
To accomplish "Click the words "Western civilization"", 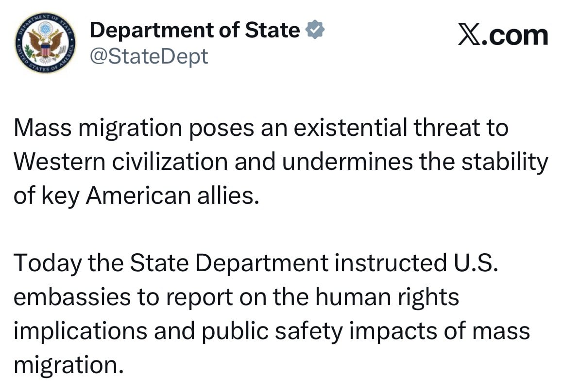I will [120, 162].
